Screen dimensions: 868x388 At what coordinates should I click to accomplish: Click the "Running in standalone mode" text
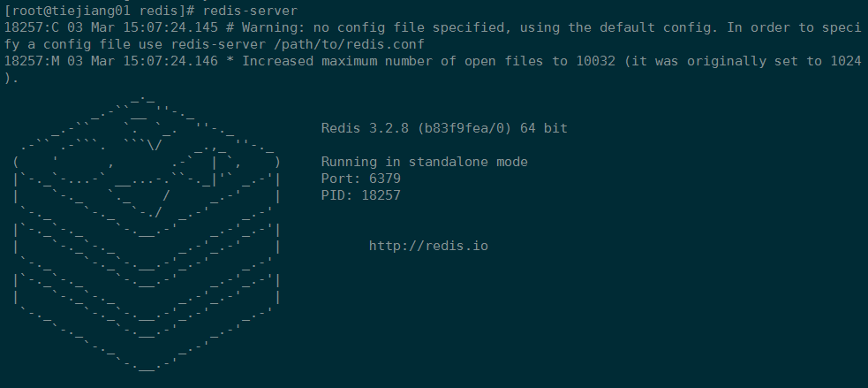click(424, 162)
